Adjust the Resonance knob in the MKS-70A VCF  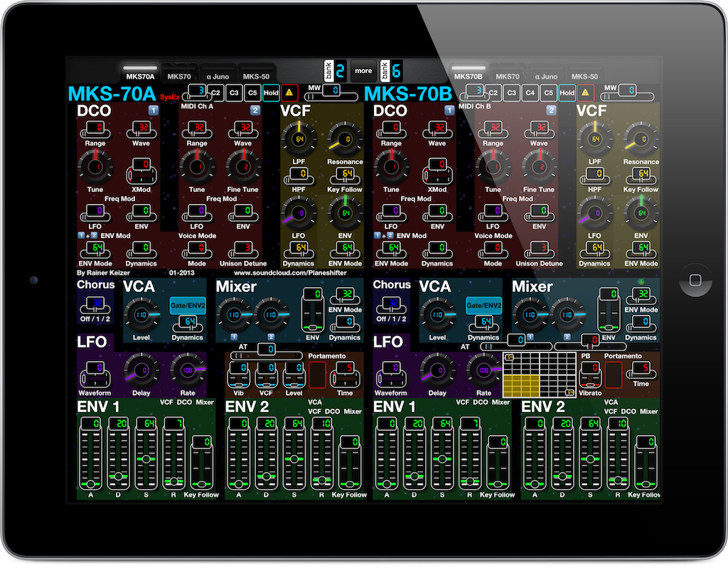345,140
